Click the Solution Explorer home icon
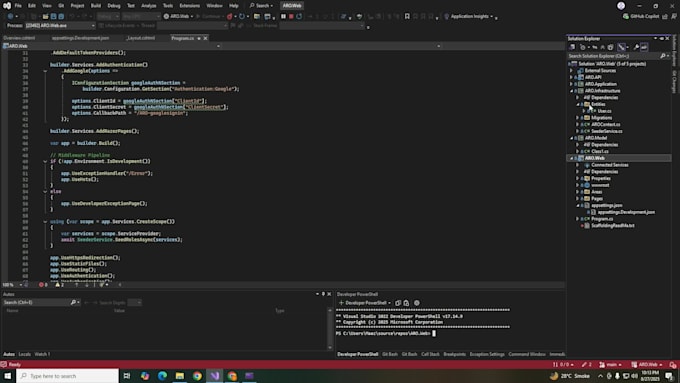 click(x=572, y=47)
